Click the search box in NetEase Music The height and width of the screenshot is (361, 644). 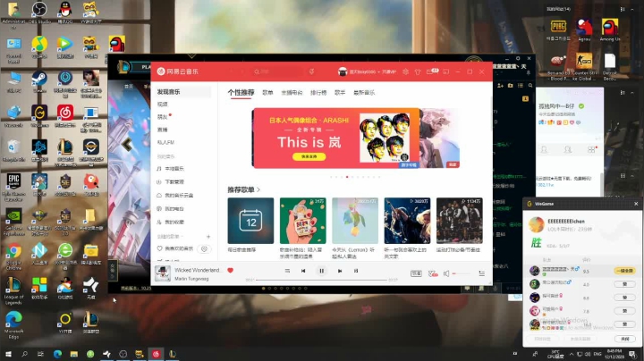[x=277, y=71]
